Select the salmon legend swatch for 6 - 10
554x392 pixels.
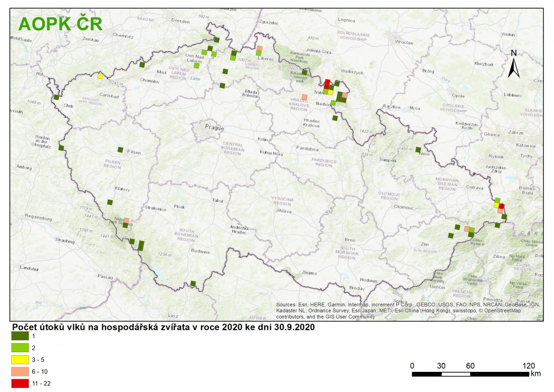(18, 371)
